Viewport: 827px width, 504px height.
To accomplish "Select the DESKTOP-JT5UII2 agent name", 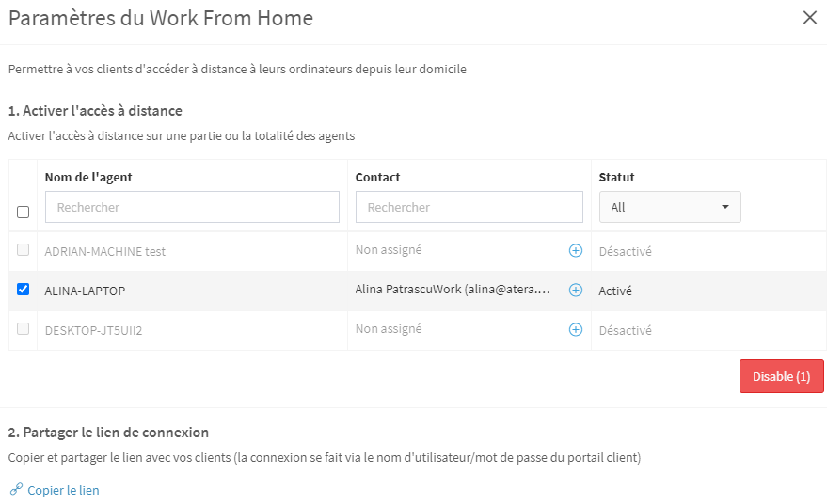I will (x=93, y=331).
